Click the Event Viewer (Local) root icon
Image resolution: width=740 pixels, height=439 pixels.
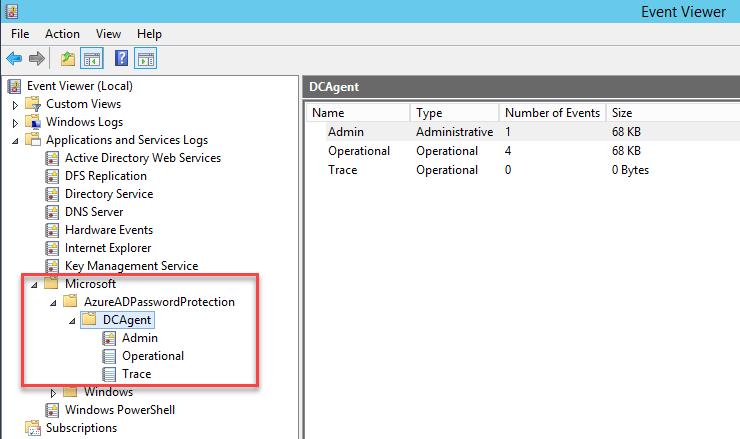pos(15,86)
